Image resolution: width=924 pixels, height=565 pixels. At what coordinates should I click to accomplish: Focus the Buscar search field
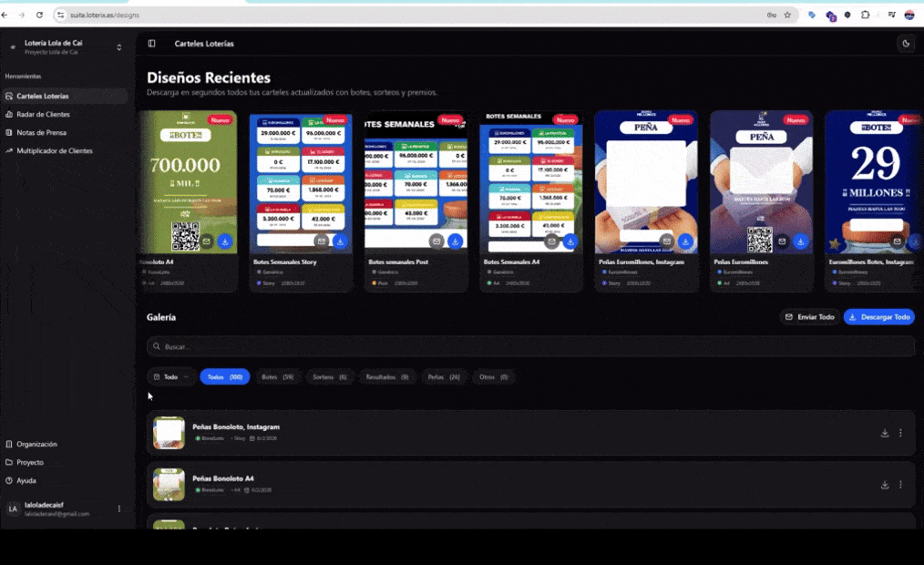(x=529, y=347)
